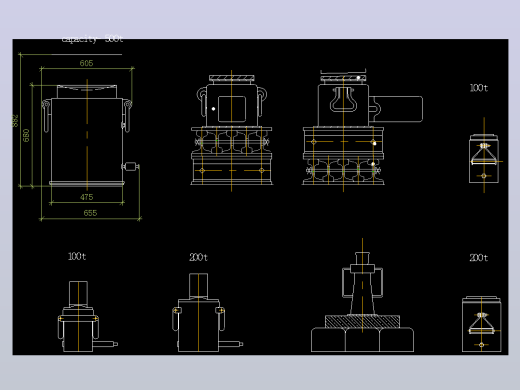Select the 200t jack elevation drawing with handles
This screenshot has width=520, height=390.
207,313
